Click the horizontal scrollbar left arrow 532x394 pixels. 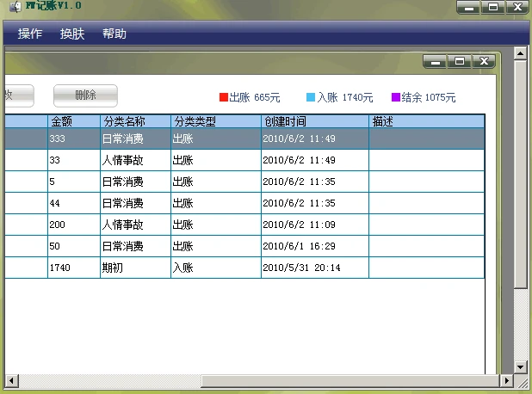[11, 380]
